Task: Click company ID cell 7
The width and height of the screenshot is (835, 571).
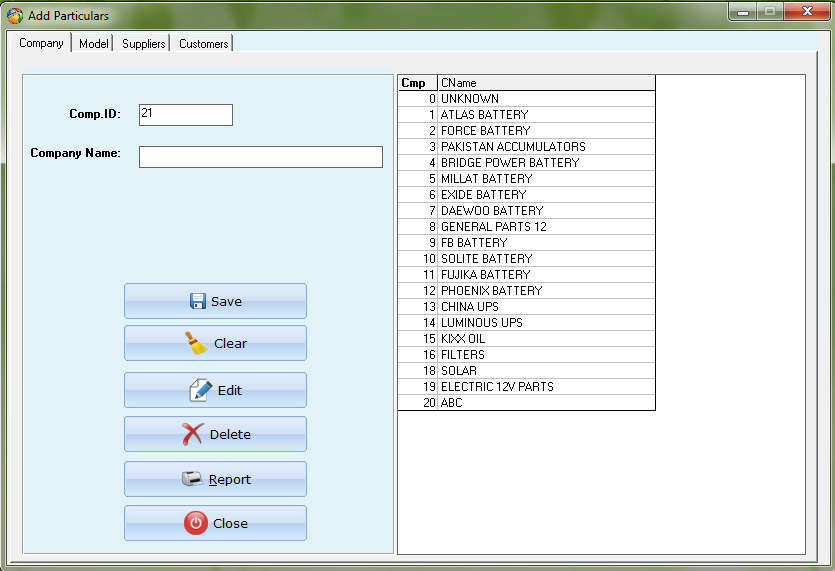Action: 418,210
